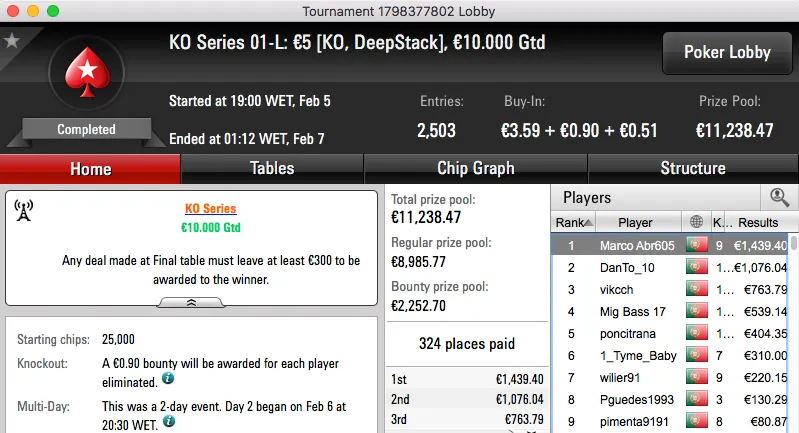Click the Poker Lobby button
Viewport: 799px width, 433px height.
pos(726,53)
